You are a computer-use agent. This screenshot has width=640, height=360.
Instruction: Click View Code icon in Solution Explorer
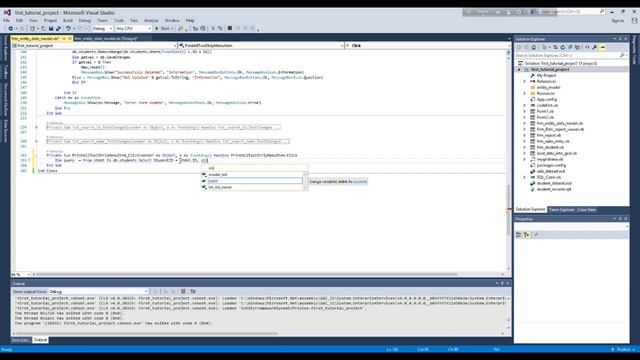coord(587,47)
